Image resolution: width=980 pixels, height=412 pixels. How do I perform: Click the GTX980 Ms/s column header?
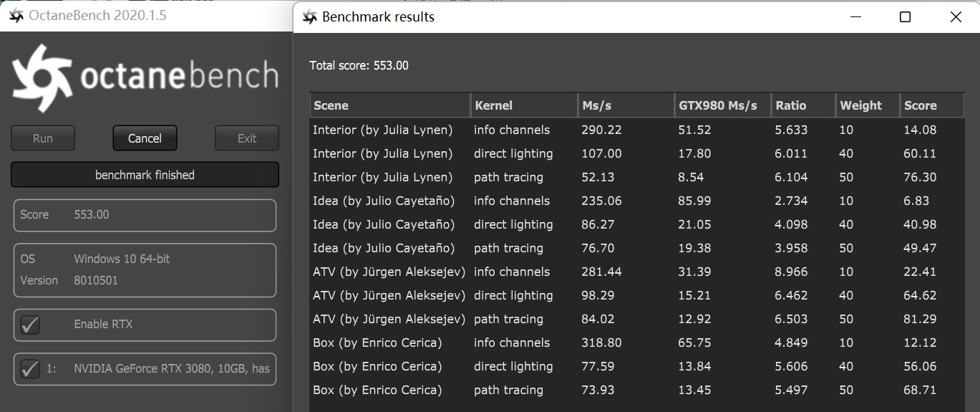click(x=722, y=105)
